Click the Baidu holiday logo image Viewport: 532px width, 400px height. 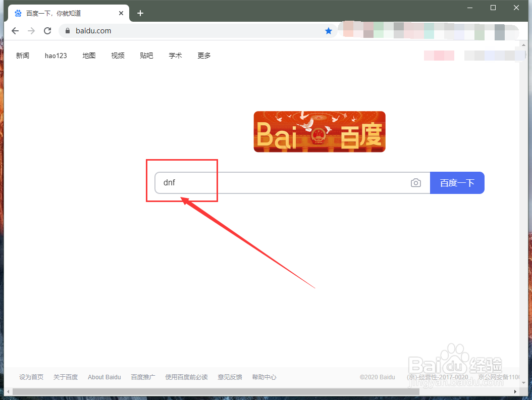(x=320, y=132)
